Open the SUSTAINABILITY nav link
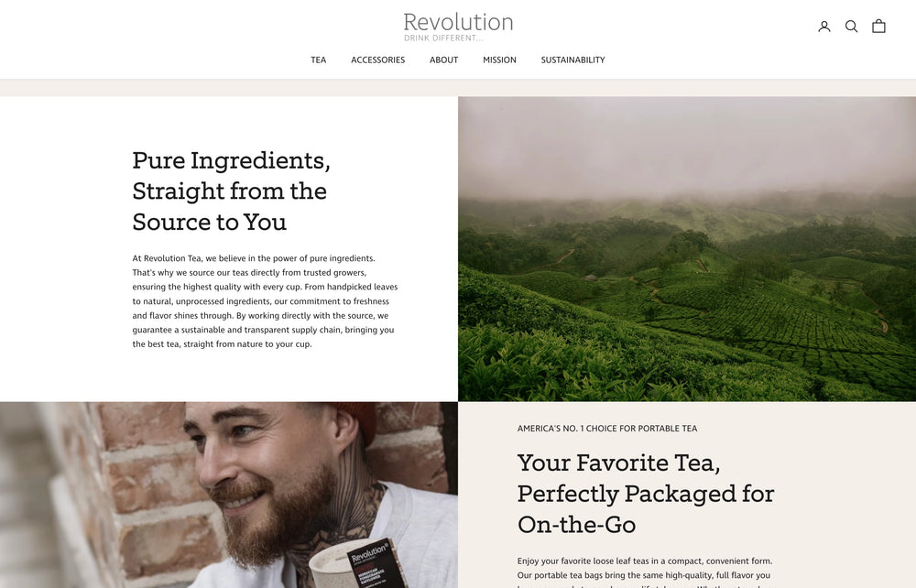 [573, 60]
